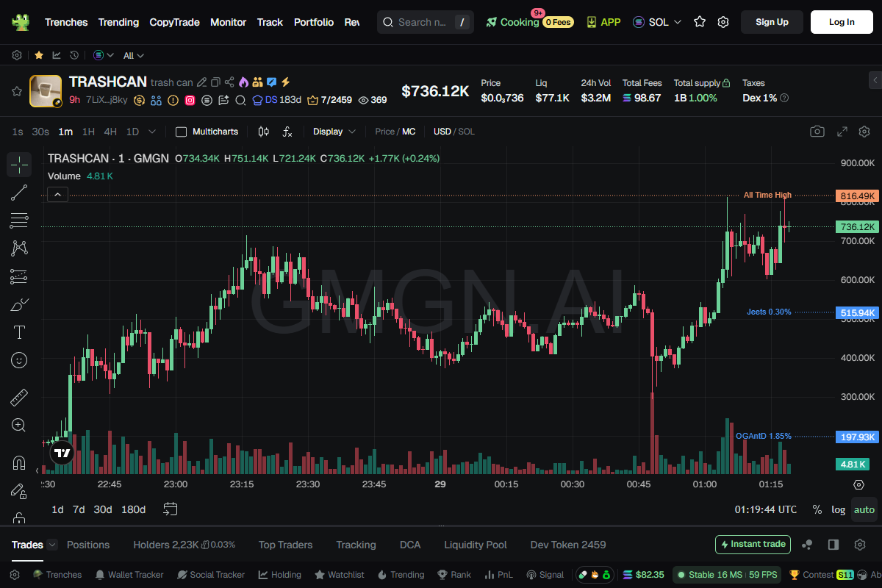Collapse the indicator legend arrow

pos(58,194)
